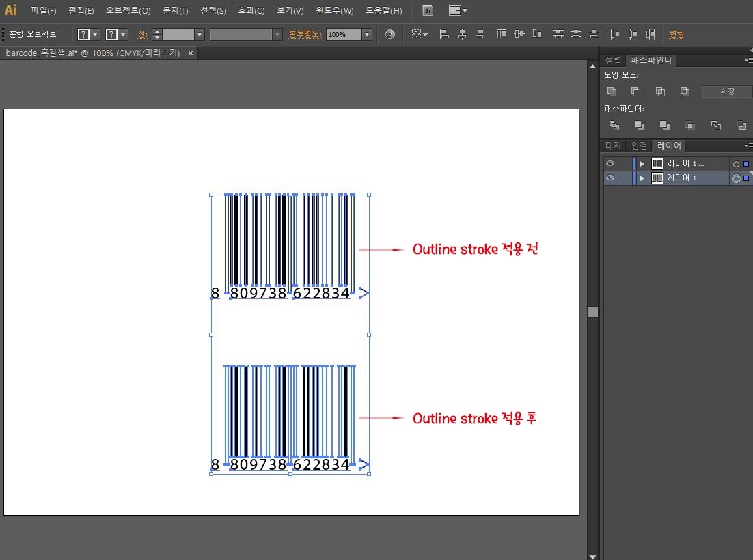Open the Layers panel options menu
The image size is (753, 560).
tap(748, 146)
